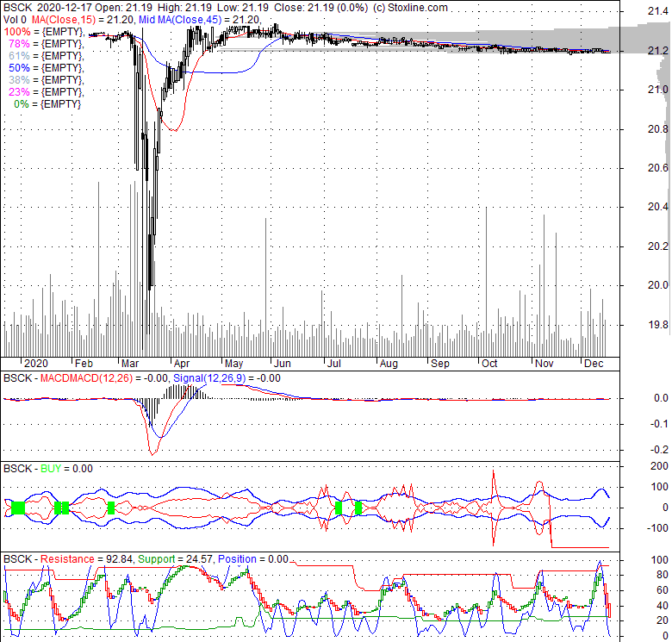The width and height of the screenshot is (672, 642).
Task: Click the 200 label on BUY axis
Action: point(660,466)
